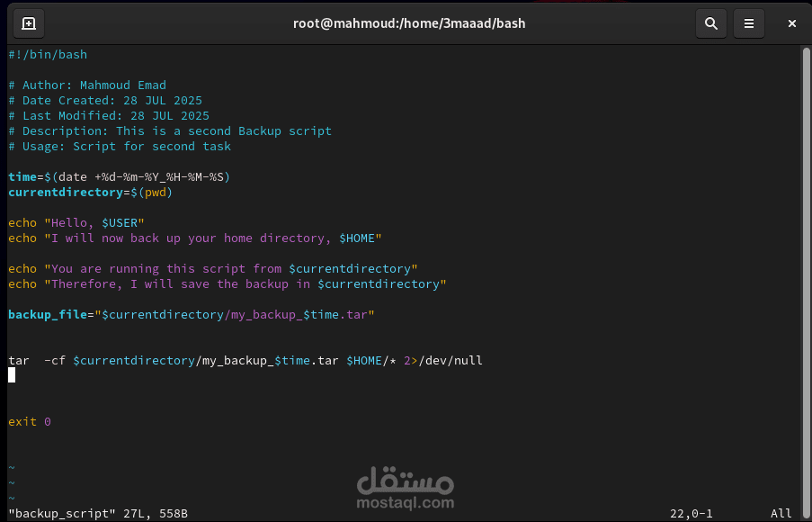The width and height of the screenshot is (812, 522).
Task: Open a new terminal tab
Action: pos(28,23)
